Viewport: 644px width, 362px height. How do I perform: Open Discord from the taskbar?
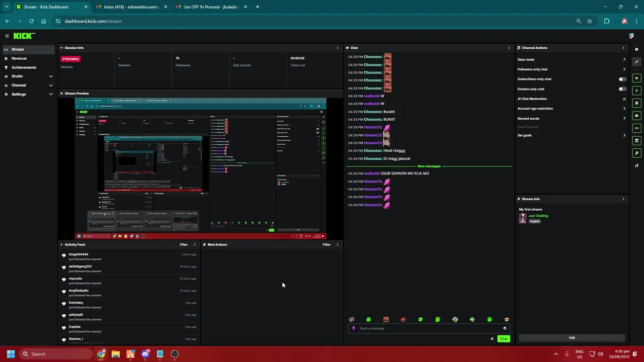tap(146, 354)
